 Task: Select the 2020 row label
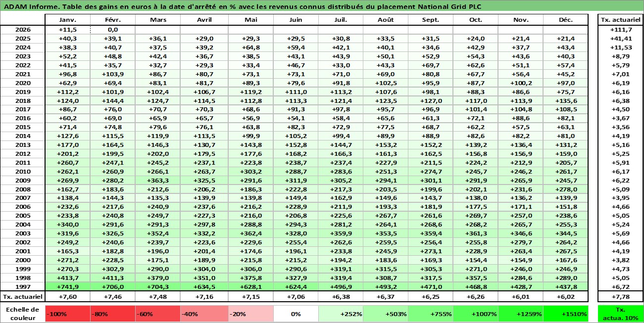coord(23,83)
